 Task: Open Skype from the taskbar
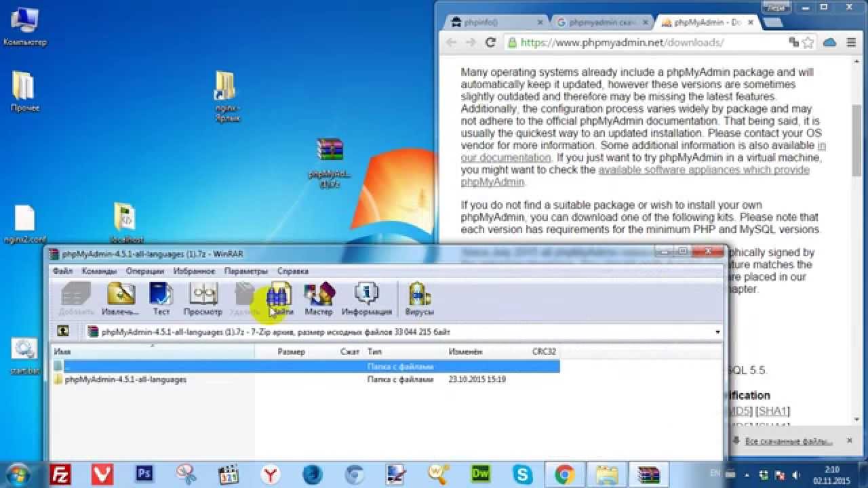tap(523, 474)
